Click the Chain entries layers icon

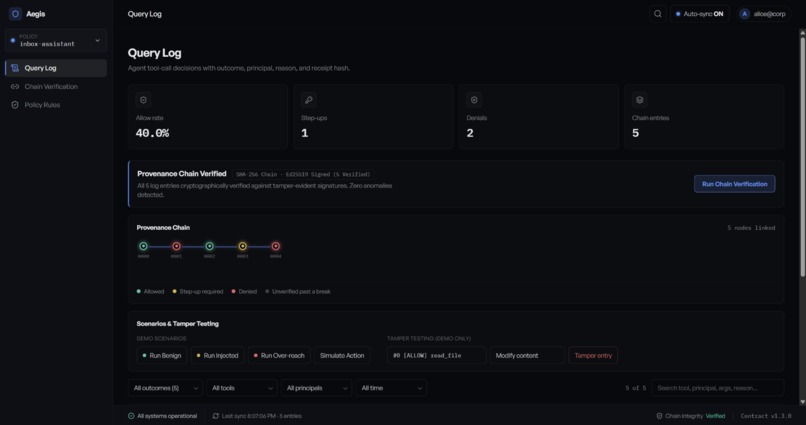click(639, 100)
